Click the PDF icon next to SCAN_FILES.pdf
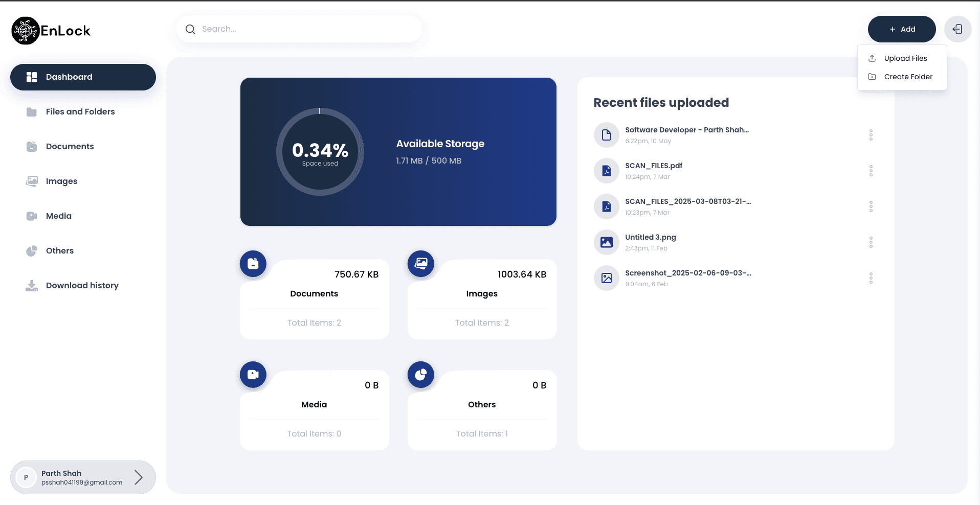The width and height of the screenshot is (980, 505). pos(606,170)
